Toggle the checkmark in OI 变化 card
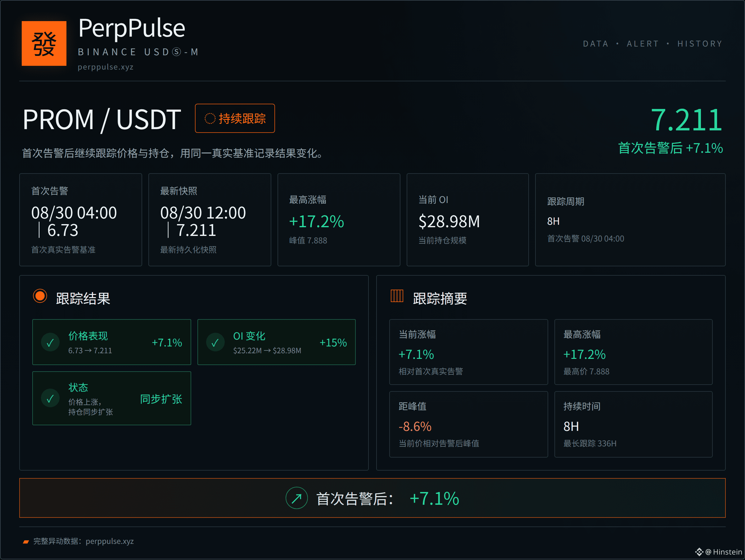The image size is (745, 560). click(215, 342)
